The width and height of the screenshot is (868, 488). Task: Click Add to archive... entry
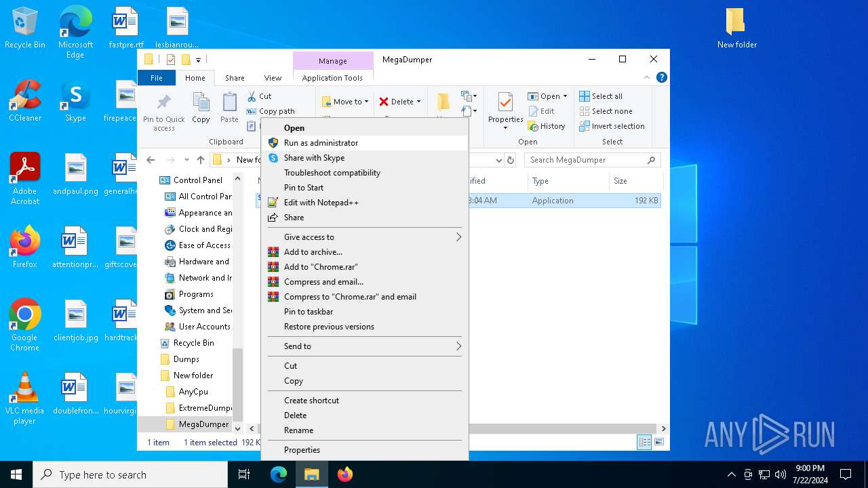(x=364, y=252)
